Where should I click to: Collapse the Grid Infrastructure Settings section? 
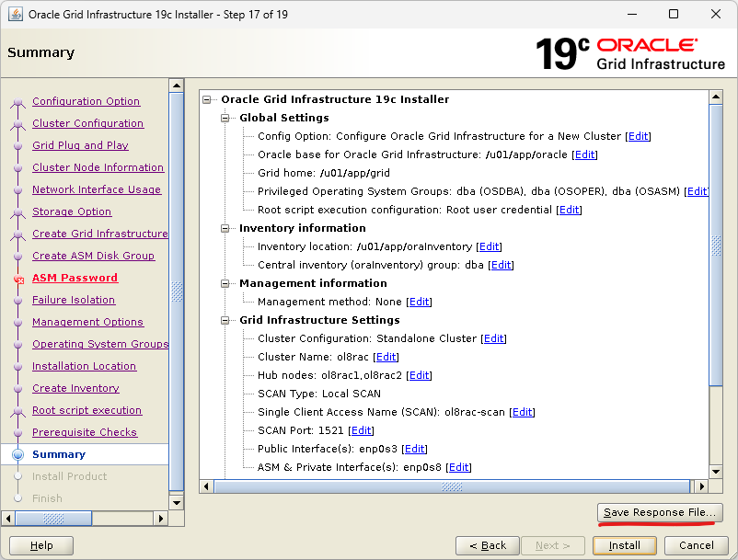(225, 320)
